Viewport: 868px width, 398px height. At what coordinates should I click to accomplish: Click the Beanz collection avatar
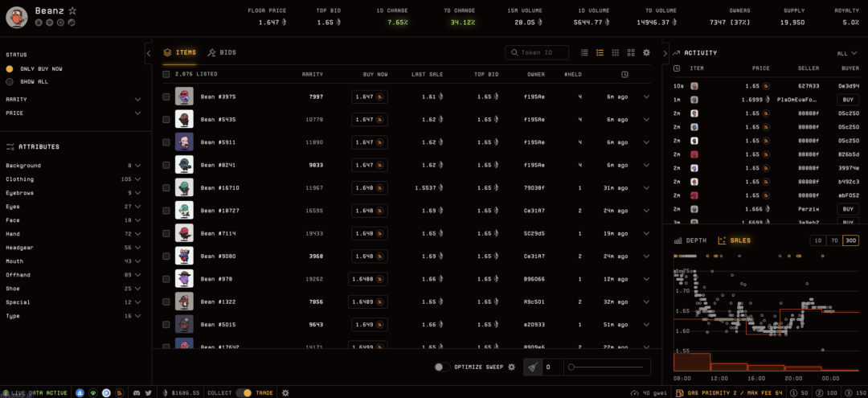[x=17, y=17]
